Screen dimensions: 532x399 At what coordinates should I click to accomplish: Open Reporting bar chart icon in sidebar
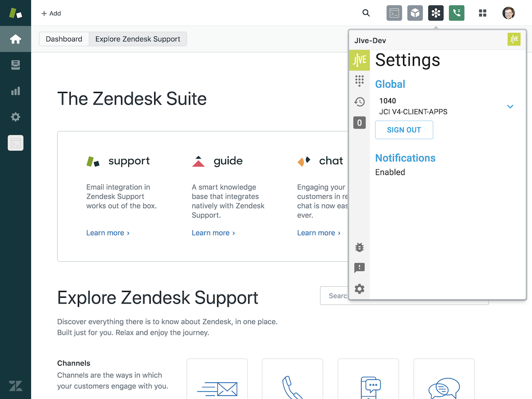[16, 91]
